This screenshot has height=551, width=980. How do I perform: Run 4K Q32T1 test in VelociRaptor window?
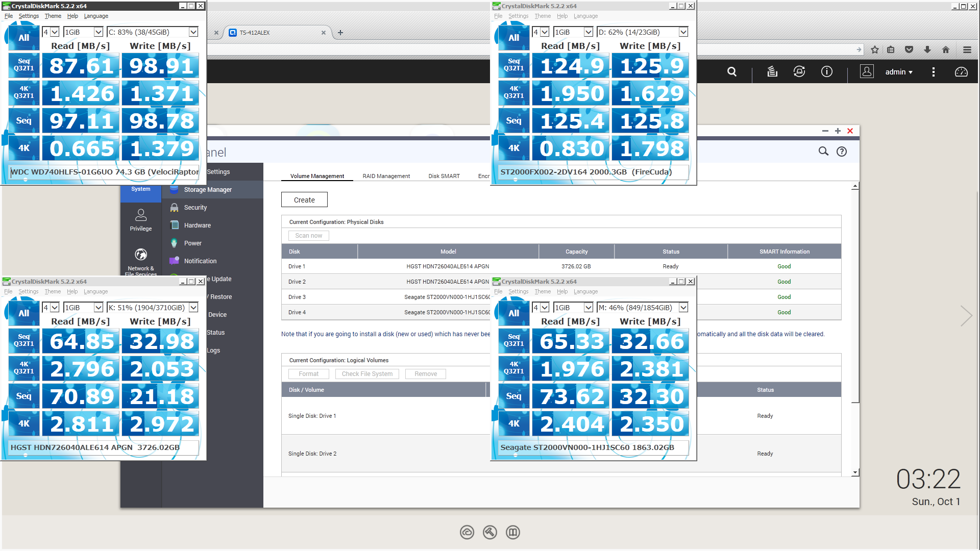24,93
